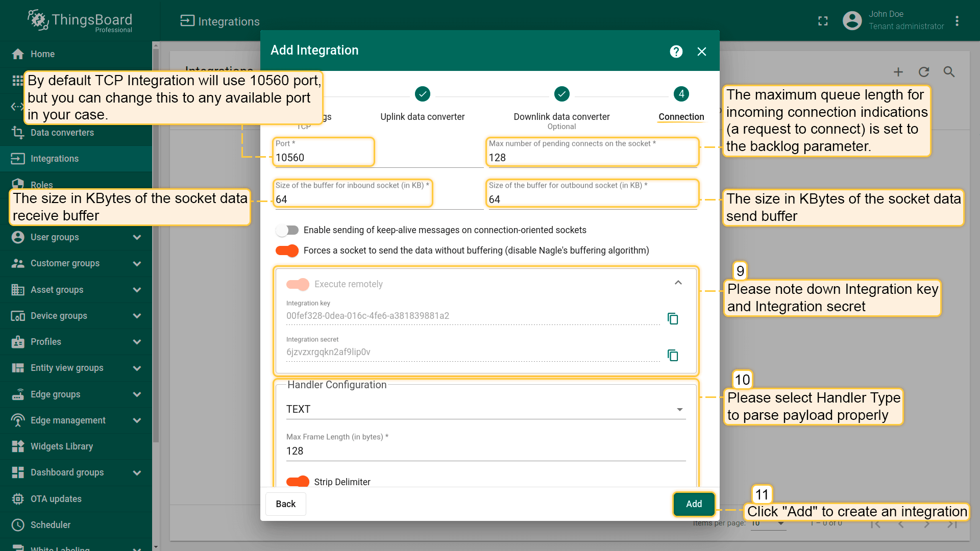Expand User groups in sidebar
The height and width of the screenshot is (551, 980).
[x=137, y=237]
